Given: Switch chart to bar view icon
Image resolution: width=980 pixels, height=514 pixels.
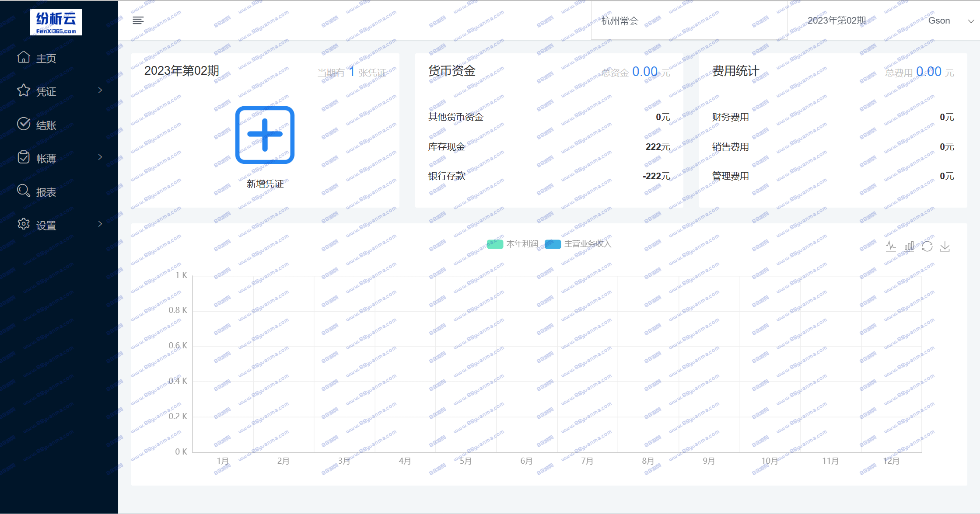Looking at the screenshot, I should click(x=909, y=247).
